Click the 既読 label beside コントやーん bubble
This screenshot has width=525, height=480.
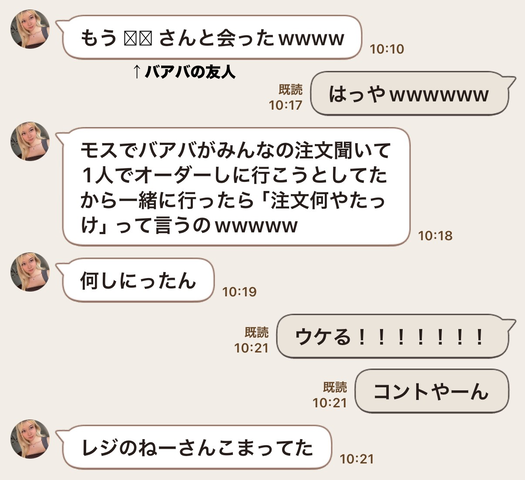[335, 387]
